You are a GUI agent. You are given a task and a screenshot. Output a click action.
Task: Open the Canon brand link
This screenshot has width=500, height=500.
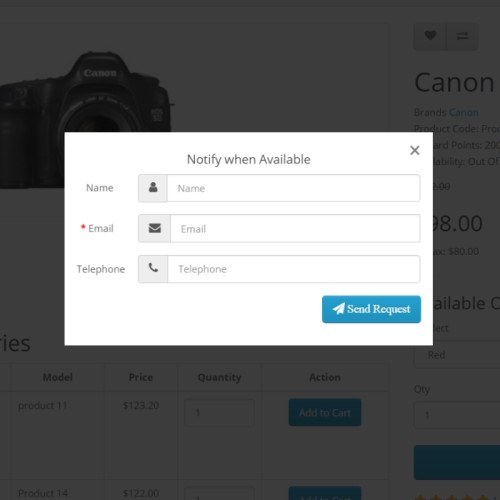point(464,112)
